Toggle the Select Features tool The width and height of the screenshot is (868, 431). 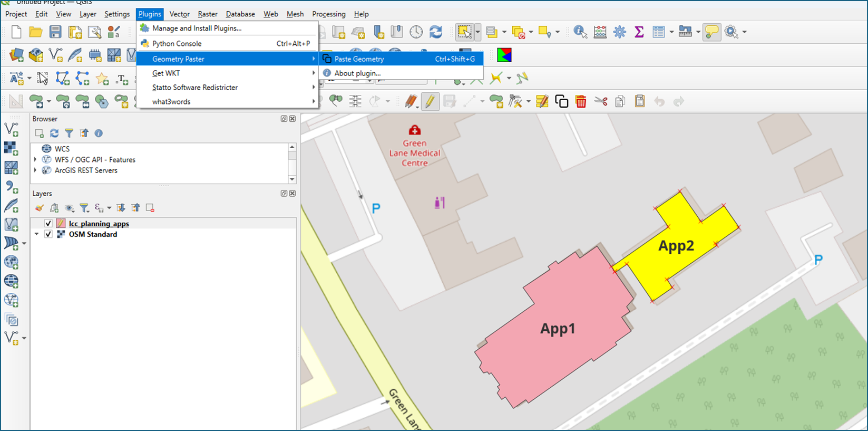464,32
